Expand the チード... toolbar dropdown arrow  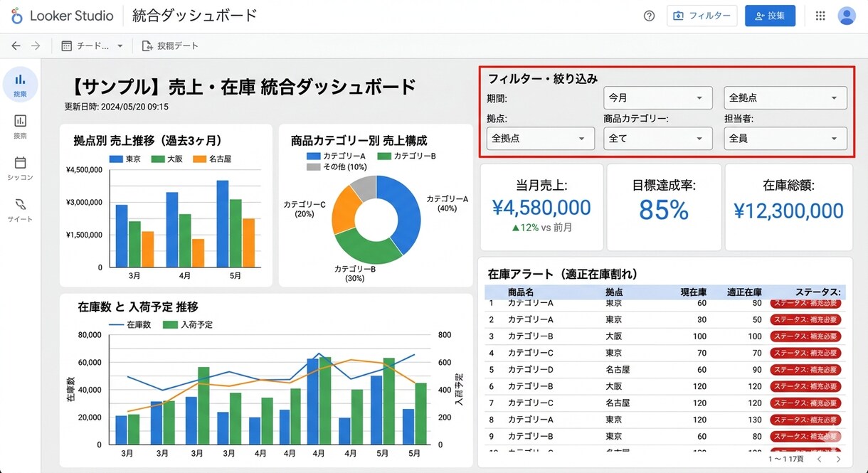click(x=120, y=46)
